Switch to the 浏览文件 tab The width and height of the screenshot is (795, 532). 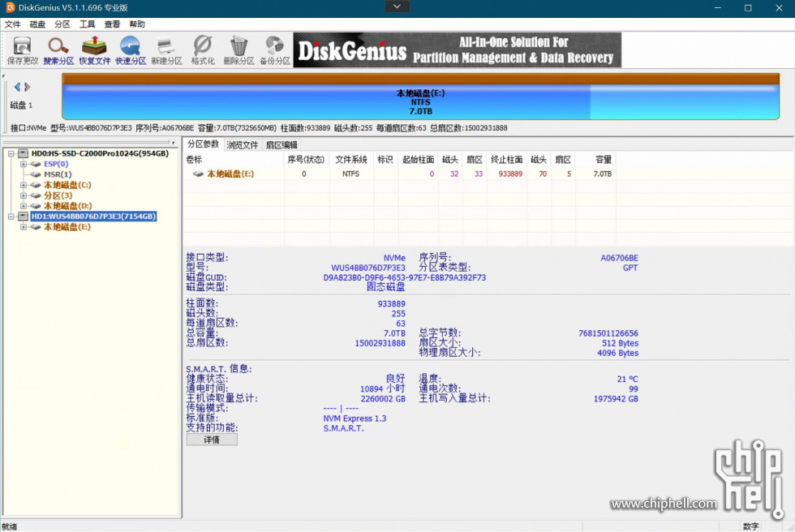pyautogui.click(x=243, y=145)
